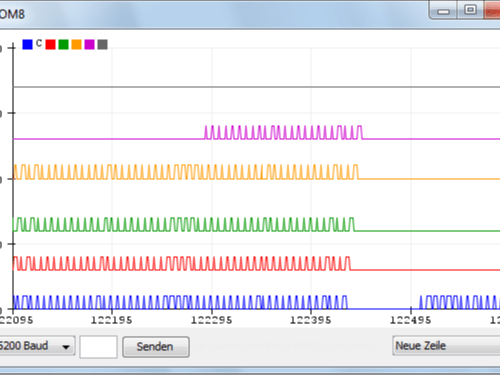500x375 pixels.
Task: Click the blue legend color swatch
Action: [27, 44]
